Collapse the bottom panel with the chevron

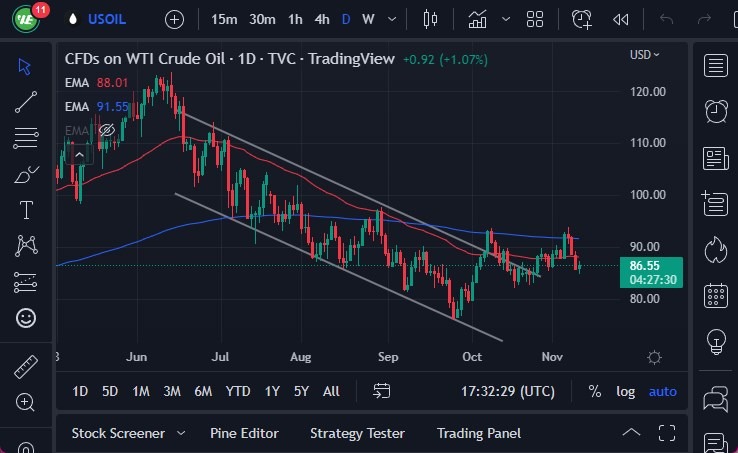tap(631, 433)
